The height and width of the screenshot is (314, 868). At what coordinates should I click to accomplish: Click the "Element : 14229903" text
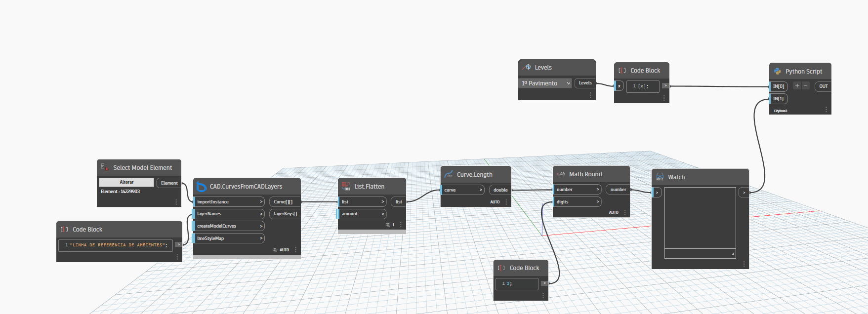(121, 192)
